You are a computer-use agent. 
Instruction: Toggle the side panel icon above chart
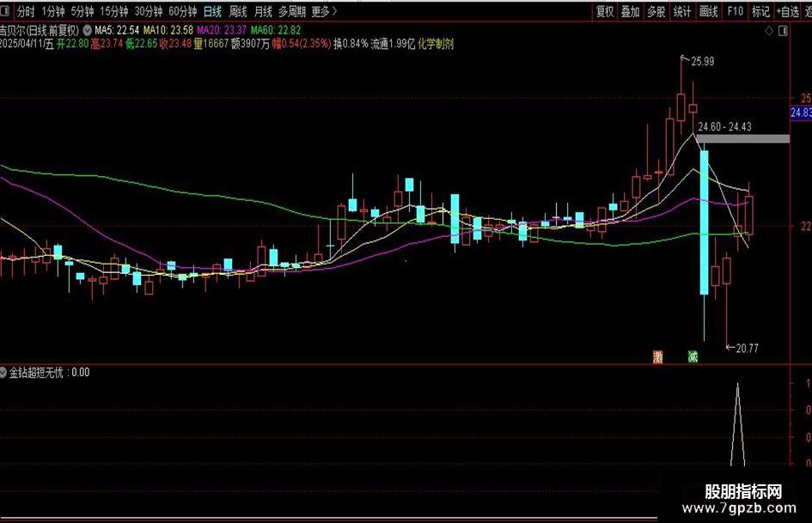pyautogui.click(x=783, y=31)
